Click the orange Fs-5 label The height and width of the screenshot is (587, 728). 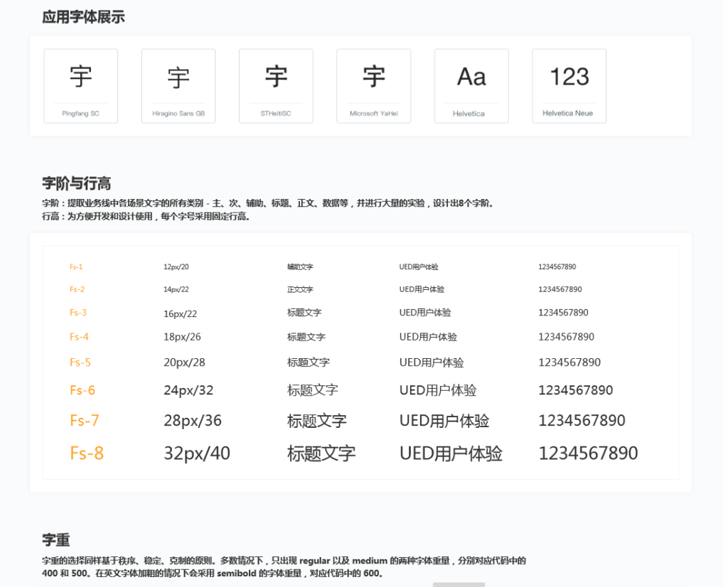80,362
